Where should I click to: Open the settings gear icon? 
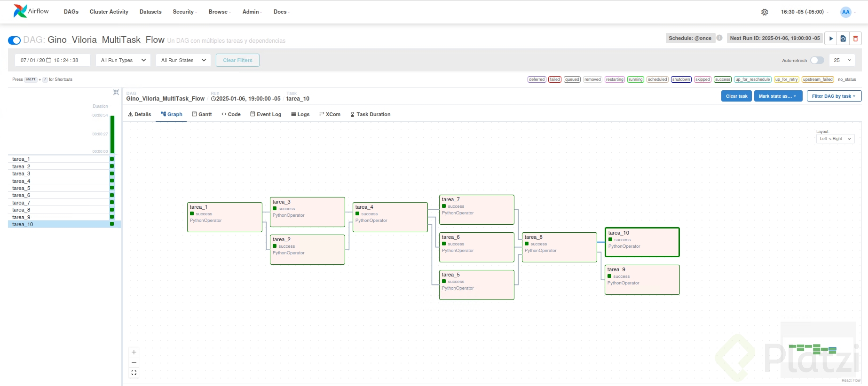pyautogui.click(x=765, y=12)
